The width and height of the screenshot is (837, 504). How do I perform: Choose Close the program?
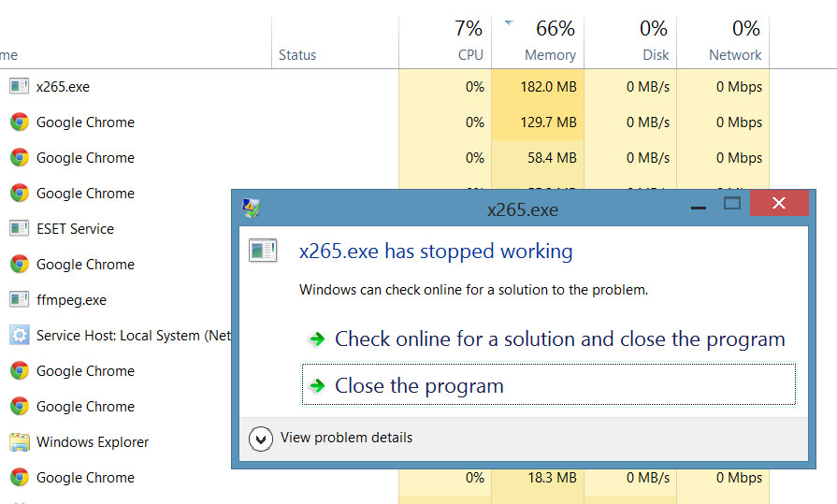point(419,385)
